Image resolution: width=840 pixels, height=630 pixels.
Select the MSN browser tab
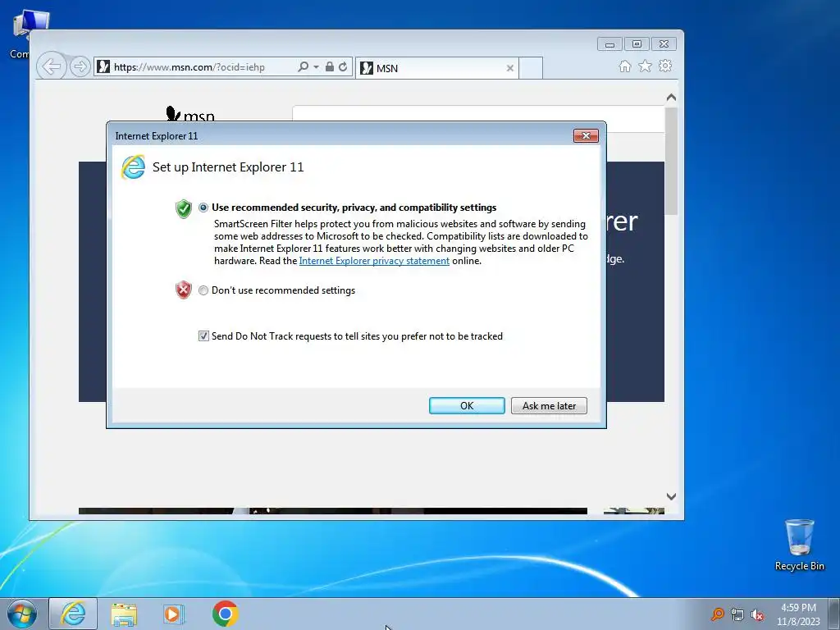tap(438, 68)
